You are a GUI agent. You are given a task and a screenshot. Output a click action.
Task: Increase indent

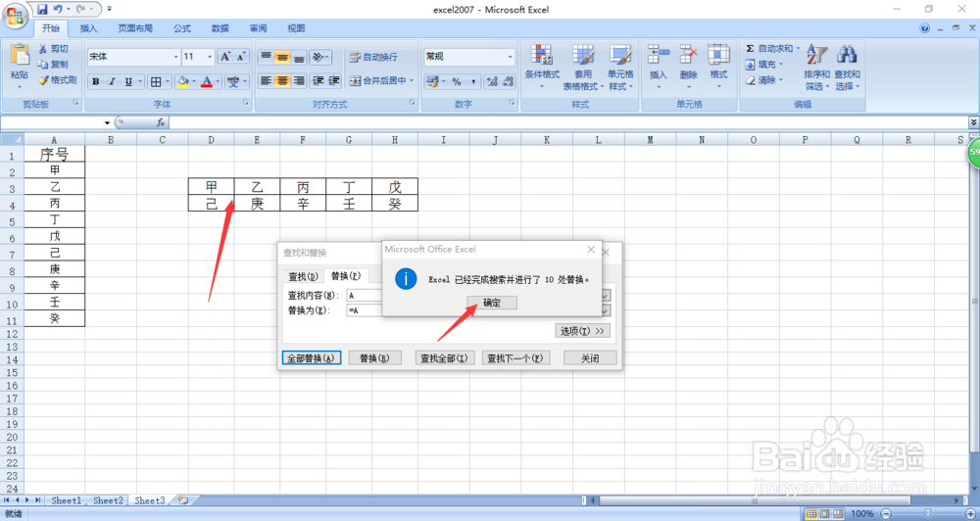pyautogui.click(x=334, y=81)
